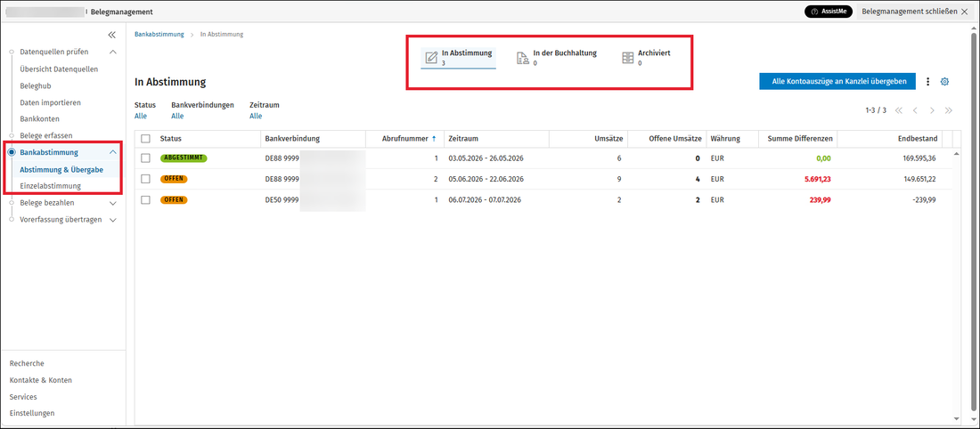
Task: Go to first page arrow
Action: [x=899, y=110]
